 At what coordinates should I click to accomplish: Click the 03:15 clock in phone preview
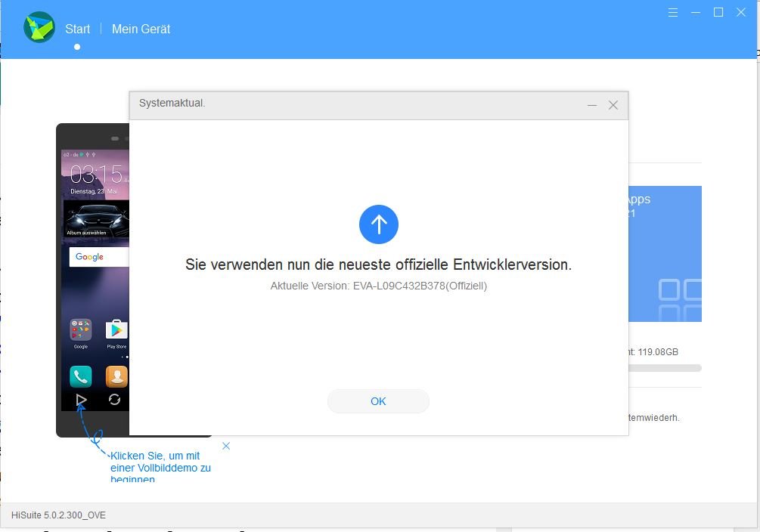96,175
